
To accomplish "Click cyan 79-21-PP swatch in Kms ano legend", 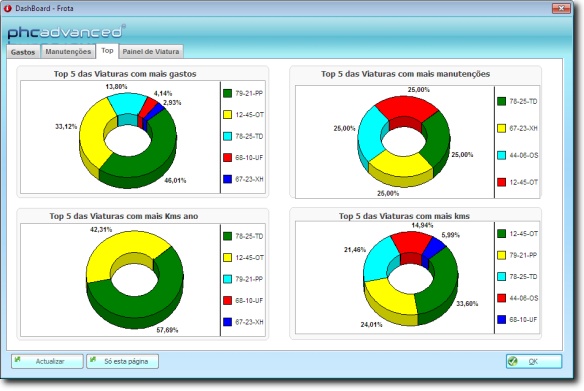I will 227,279.
